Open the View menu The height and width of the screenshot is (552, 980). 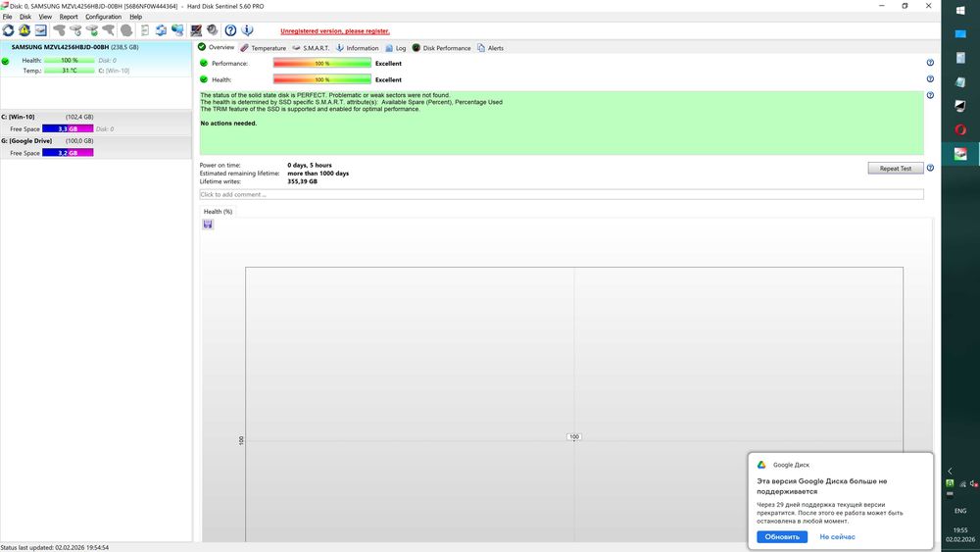[46, 17]
